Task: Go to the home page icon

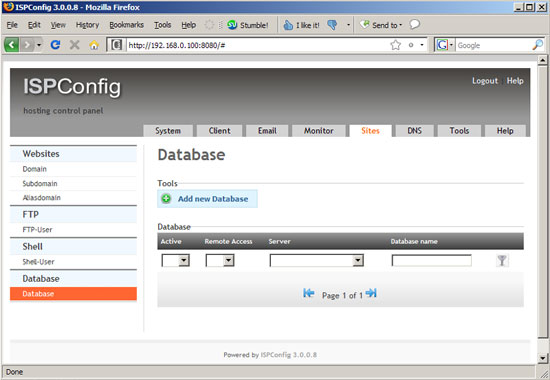Action: (94, 45)
